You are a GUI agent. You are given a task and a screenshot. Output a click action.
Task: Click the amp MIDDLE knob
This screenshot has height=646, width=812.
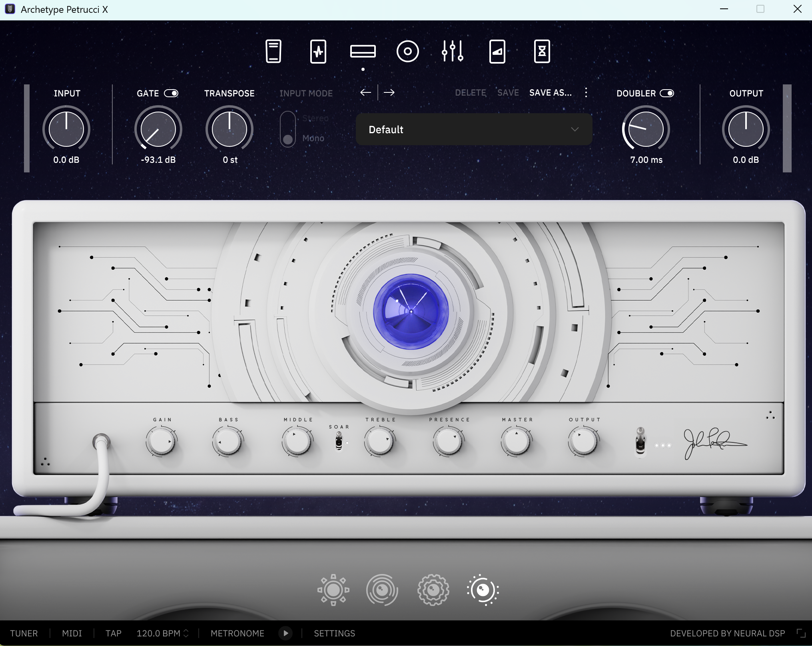[297, 442]
